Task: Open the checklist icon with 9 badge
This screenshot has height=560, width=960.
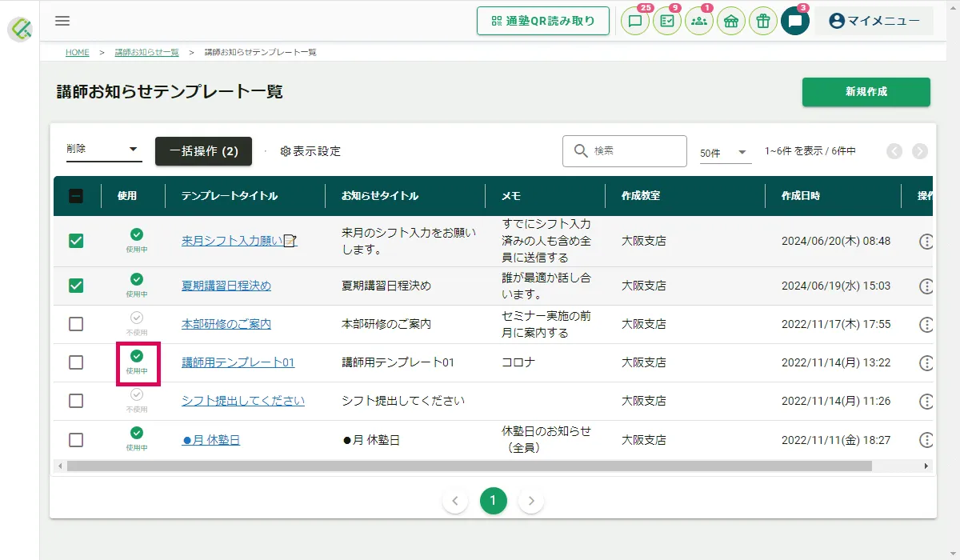Action: tap(667, 21)
